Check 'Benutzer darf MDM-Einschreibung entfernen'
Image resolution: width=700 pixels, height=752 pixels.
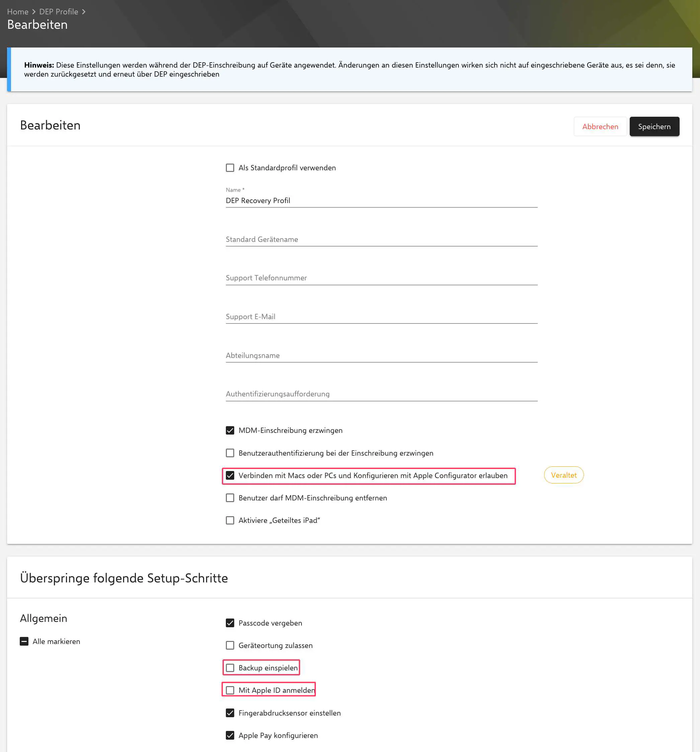point(230,498)
